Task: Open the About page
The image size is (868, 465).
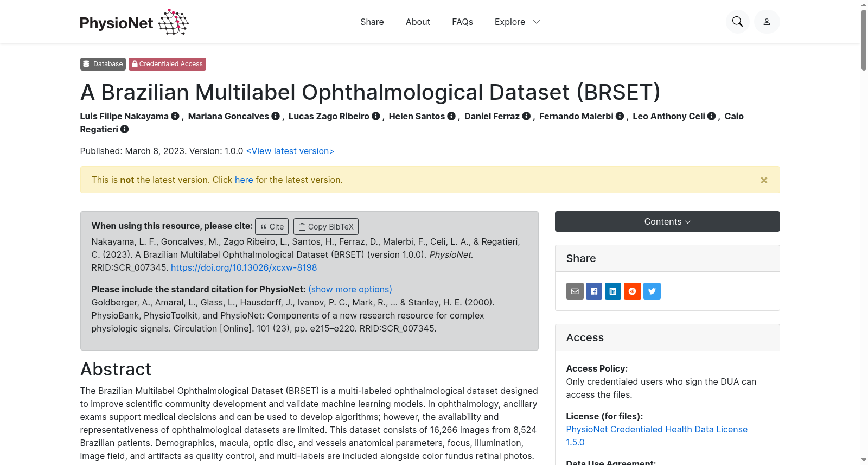Action: [x=418, y=22]
